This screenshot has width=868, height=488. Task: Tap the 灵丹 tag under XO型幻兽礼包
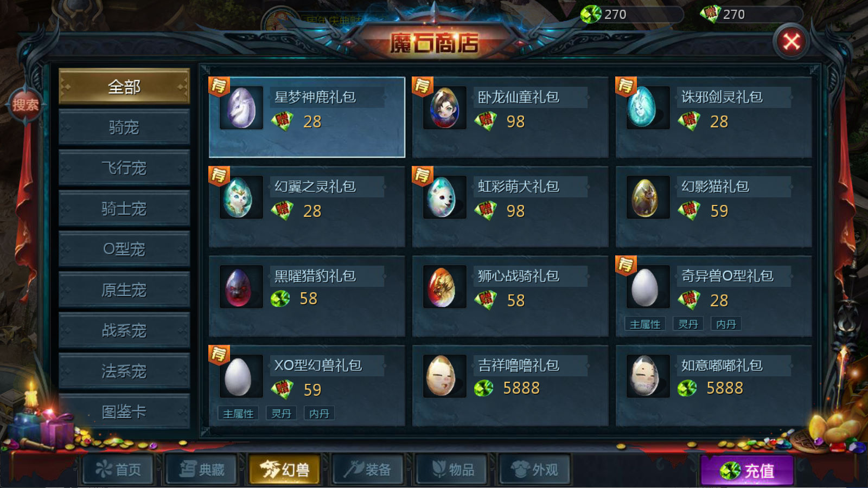click(x=281, y=413)
